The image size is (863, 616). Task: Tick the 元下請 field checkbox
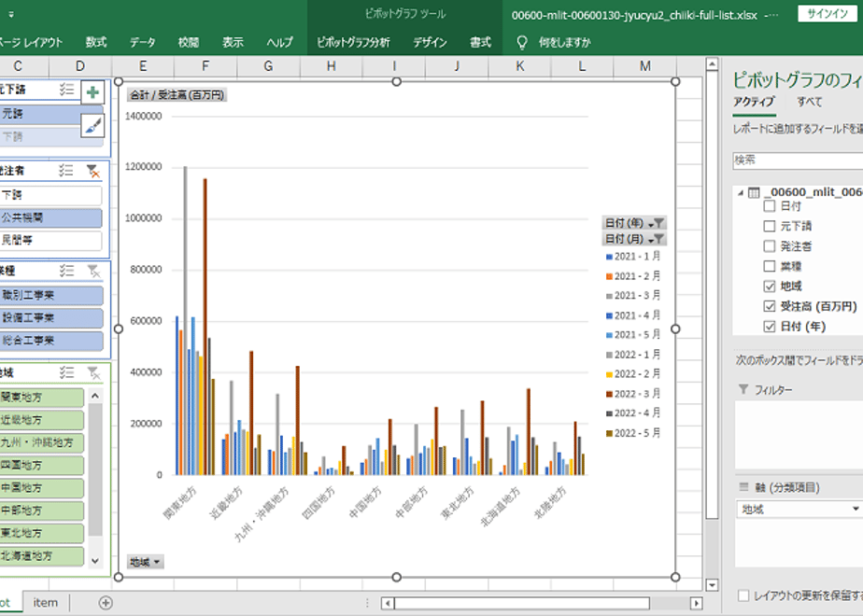coord(770,226)
